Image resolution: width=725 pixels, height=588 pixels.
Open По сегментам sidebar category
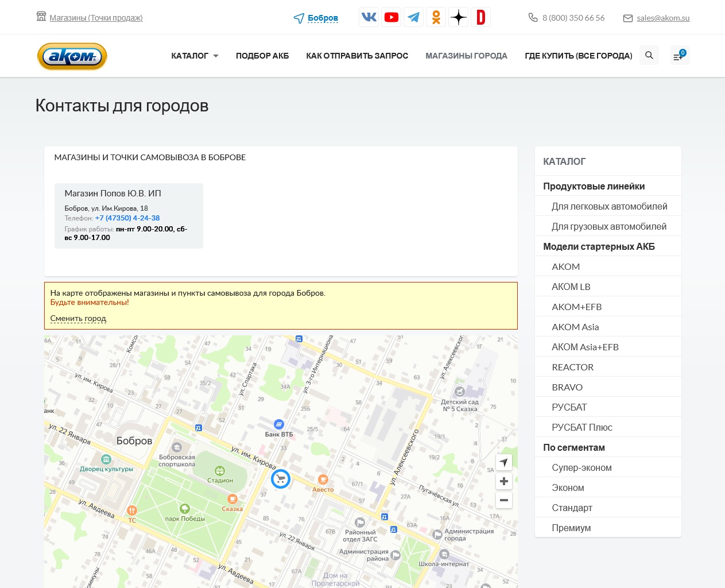point(574,447)
